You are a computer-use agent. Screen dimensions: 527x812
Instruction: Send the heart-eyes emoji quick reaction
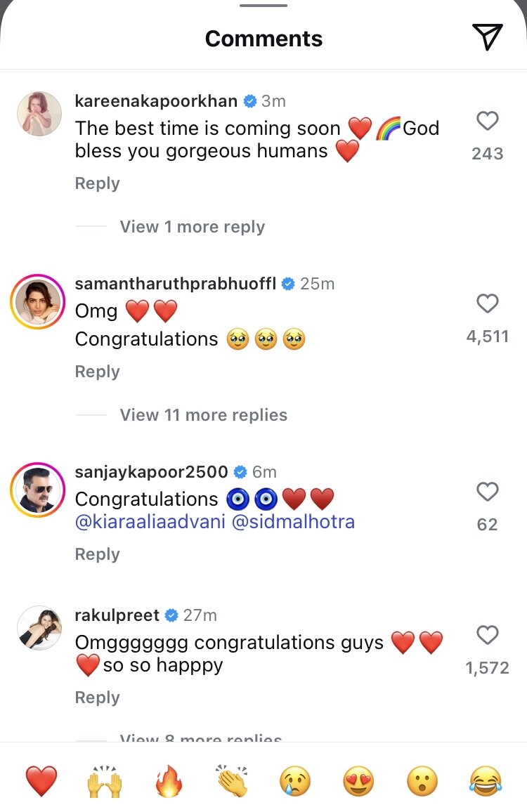click(x=358, y=781)
